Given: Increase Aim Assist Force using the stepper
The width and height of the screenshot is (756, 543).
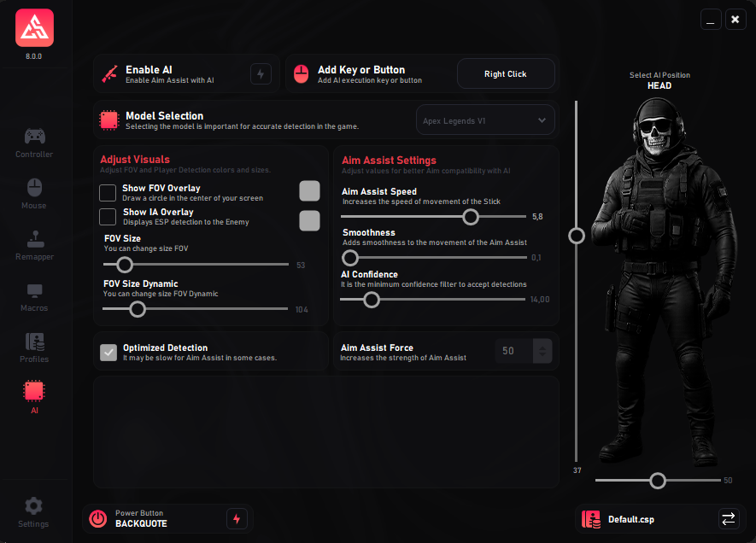Looking at the screenshot, I should tap(544, 345).
